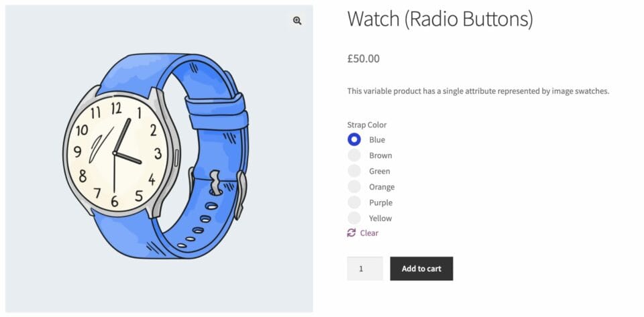Click the £50.00 price text
The width and height of the screenshot is (644, 317).
click(364, 59)
